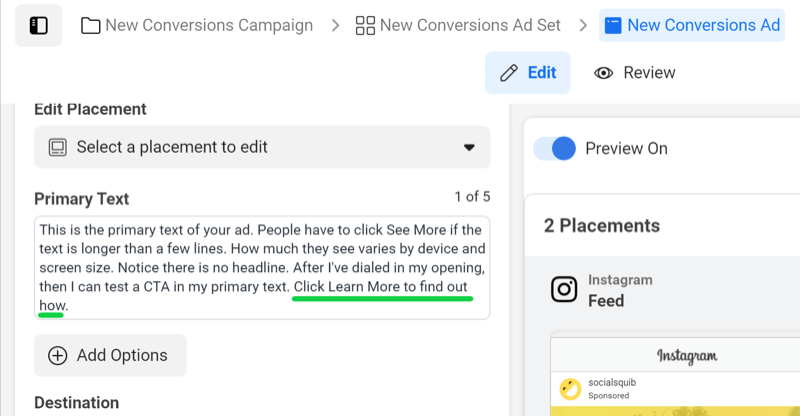The image size is (800, 416).
Task: Click the Add Options button
Action: 110,355
